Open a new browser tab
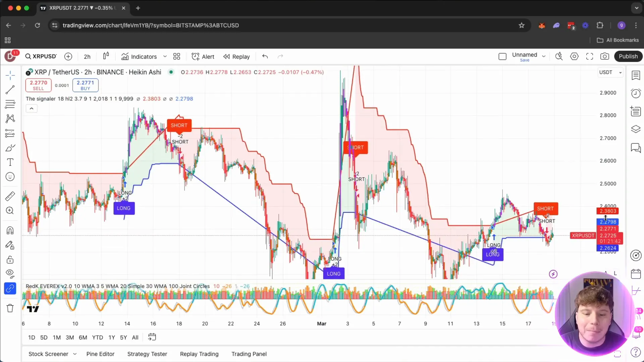The image size is (644, 362). click(x=138, y=8)
